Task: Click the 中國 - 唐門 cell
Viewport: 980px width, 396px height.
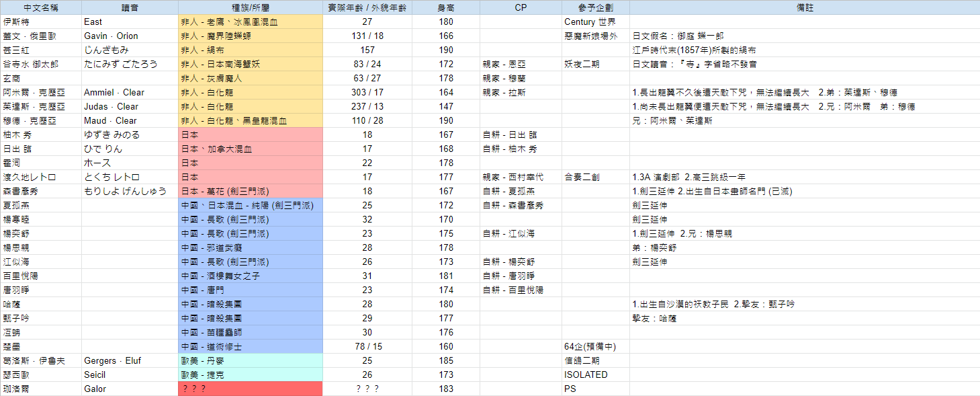Action: click(x=251, y=290)
